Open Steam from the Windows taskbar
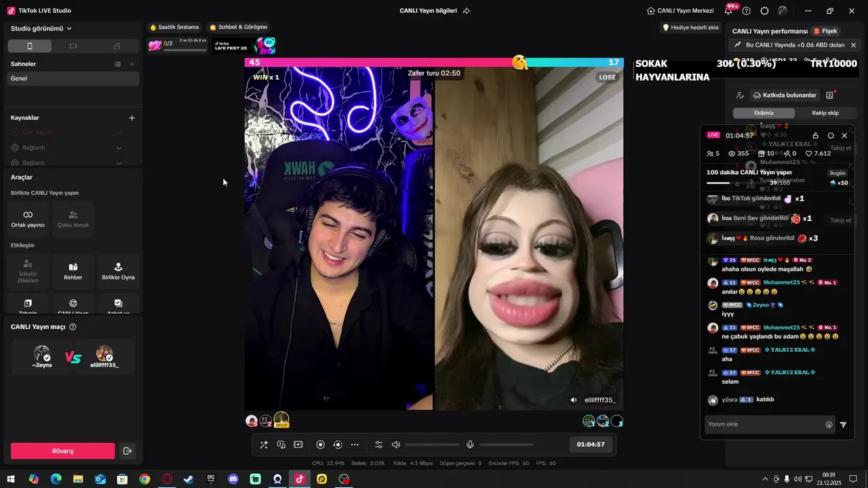The image size is (868, 488). (189, 479)
